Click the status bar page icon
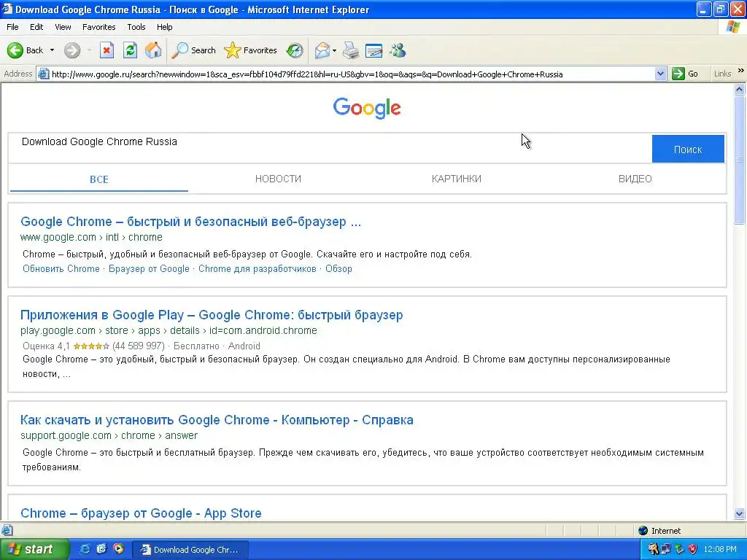The image size is (747, 560). [7, 531]
